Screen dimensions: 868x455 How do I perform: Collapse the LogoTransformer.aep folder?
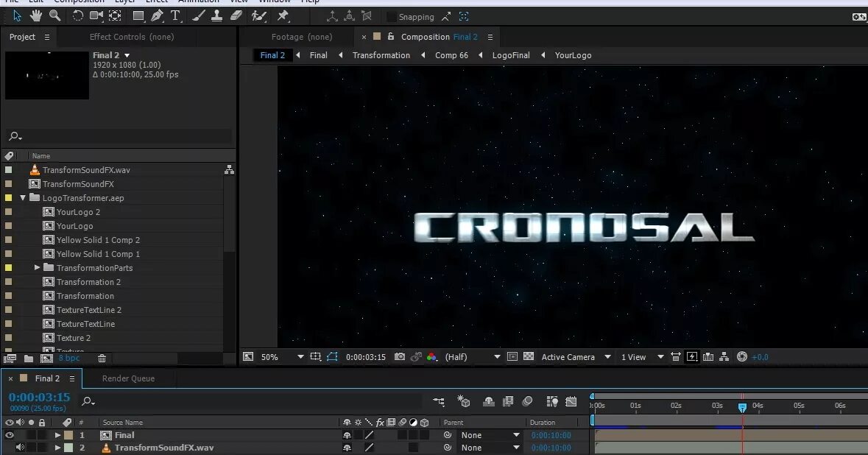pos(24,197)
